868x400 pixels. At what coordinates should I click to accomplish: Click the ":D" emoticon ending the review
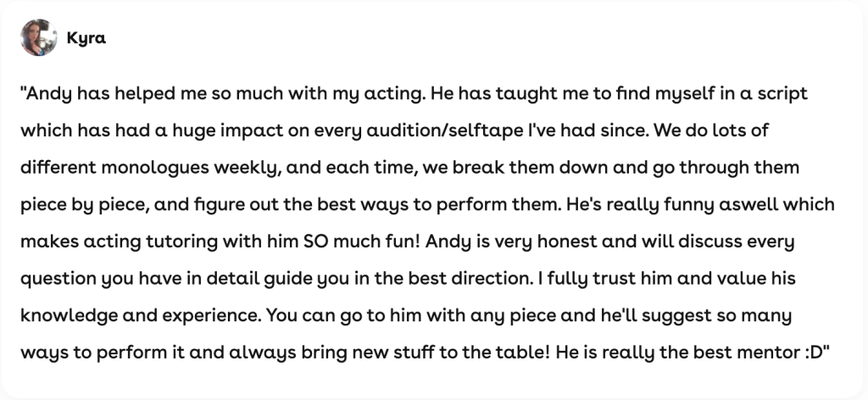click(810, 353)
